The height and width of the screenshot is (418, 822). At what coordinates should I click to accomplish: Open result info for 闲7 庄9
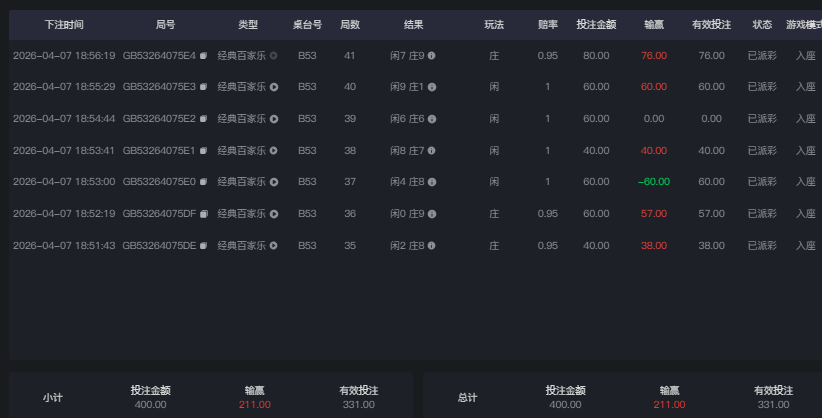[431, 56]
